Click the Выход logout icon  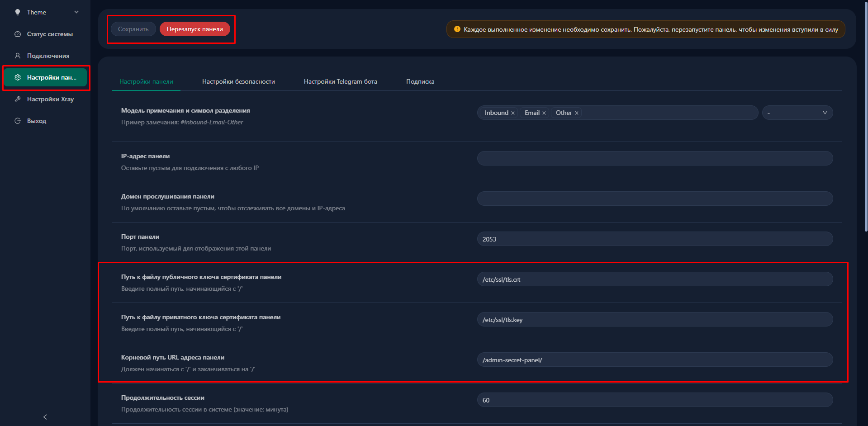tap(18, 121)
